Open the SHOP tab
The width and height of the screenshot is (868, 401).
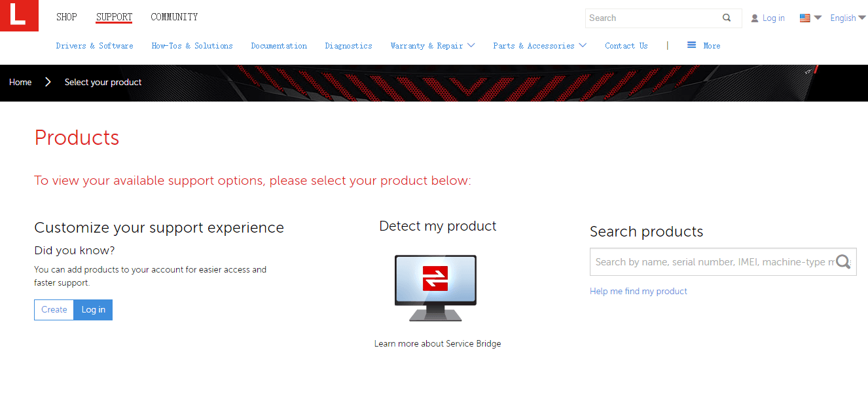pos(67,17)
